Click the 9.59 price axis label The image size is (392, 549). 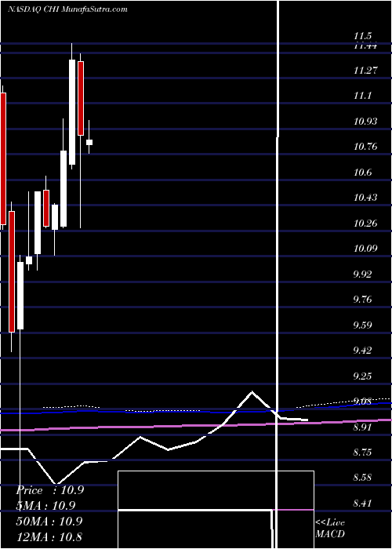[x=362, y=325]
